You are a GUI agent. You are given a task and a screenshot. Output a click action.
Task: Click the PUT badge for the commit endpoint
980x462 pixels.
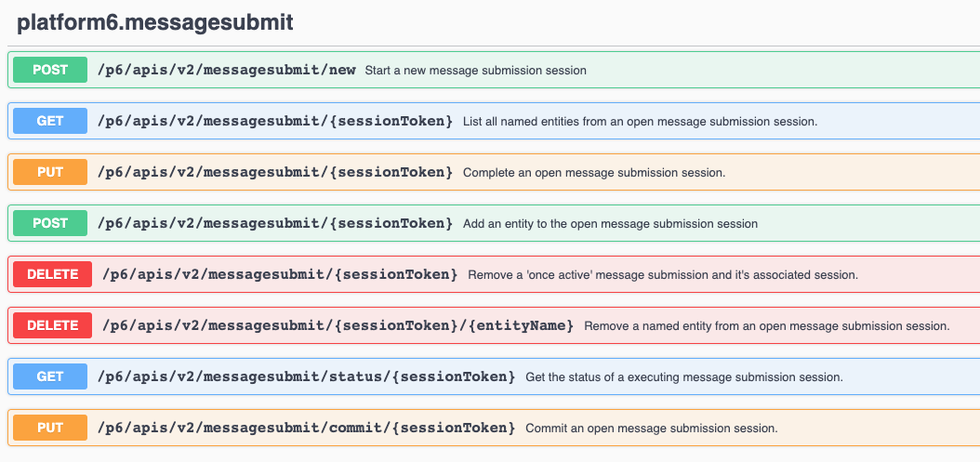pos(50,428)
